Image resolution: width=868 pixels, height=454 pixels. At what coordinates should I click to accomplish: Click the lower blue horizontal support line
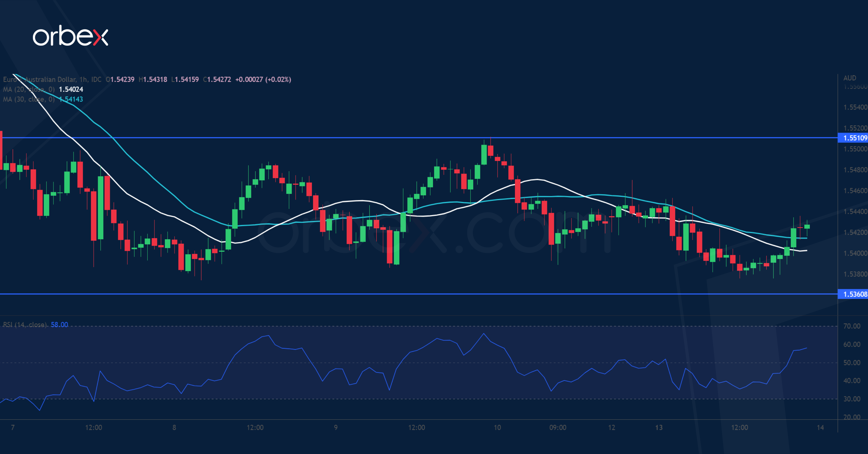point(337,294)
